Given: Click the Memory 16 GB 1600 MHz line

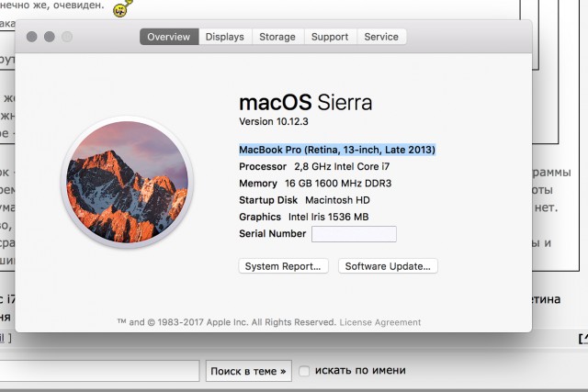Looking at the screenshot, I should point(315,184).
